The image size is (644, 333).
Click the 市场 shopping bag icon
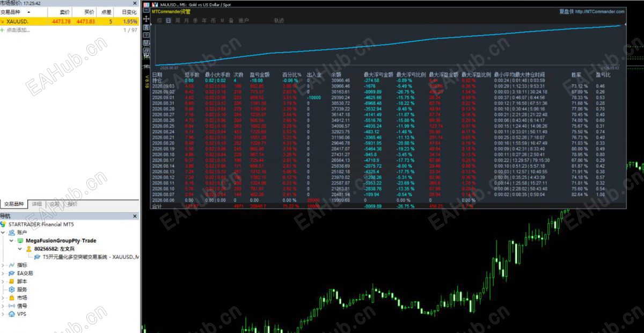[x=11, y=298]
